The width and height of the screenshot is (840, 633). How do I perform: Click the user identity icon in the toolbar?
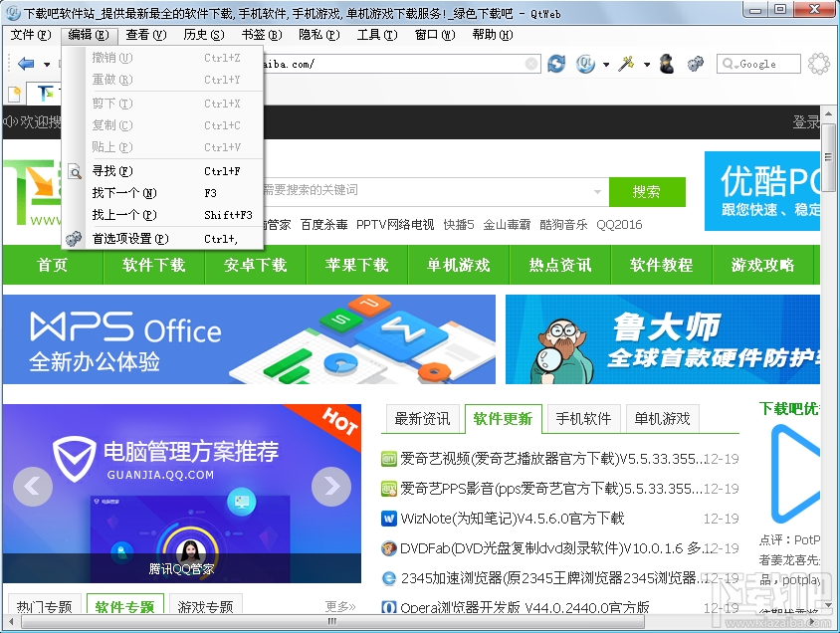pyautogui.click(x=666, y=63)
